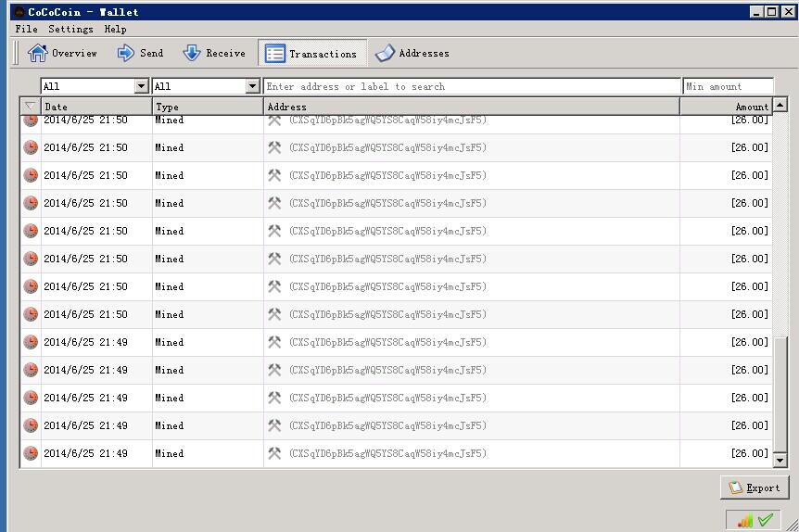Click pickaxe icon of last 21:50 row
Image resolution: width=799 pixels, height=532 pixels.
(274, 314)
